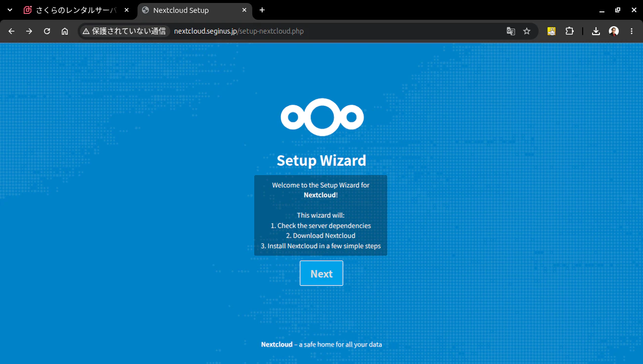Expand the tab search dropdown arrow
Viewport: 643px width, 364px height.
[9, 10]
